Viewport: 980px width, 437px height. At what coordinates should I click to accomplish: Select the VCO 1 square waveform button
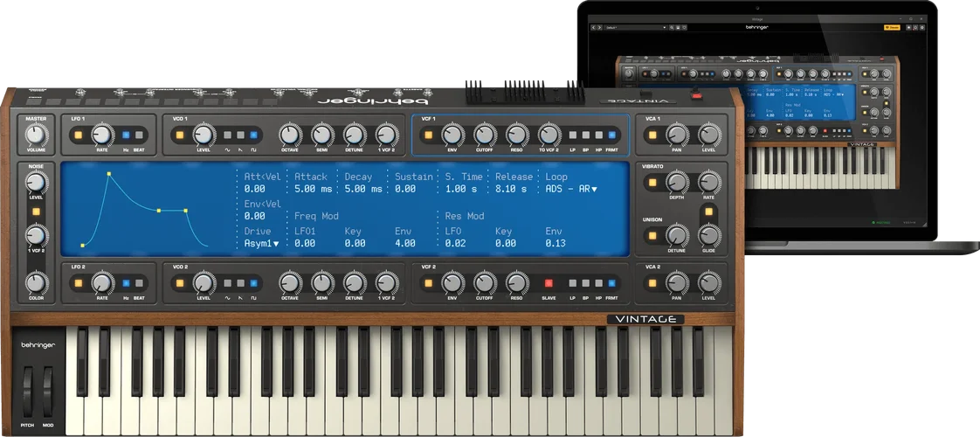pos(253,135)
